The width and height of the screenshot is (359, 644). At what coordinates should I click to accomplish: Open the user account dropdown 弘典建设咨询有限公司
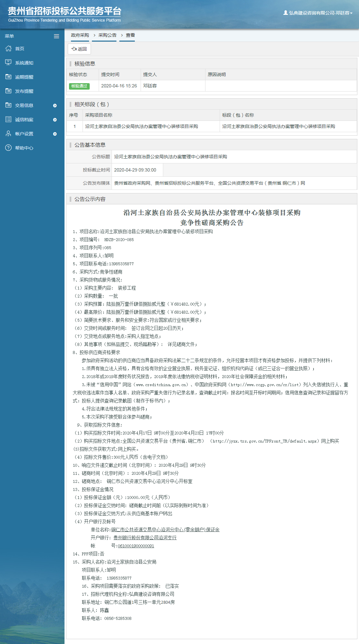coord(318,13)
